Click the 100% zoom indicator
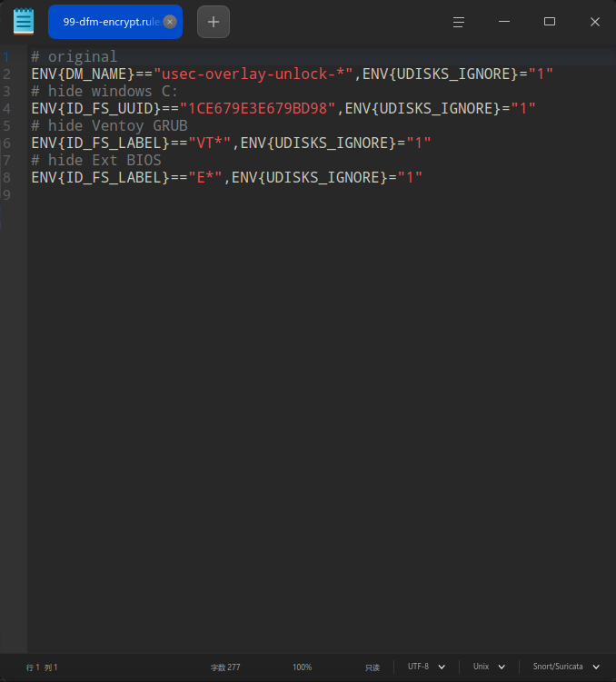Viewport: 616px width, 682px height. pos(302,667)
